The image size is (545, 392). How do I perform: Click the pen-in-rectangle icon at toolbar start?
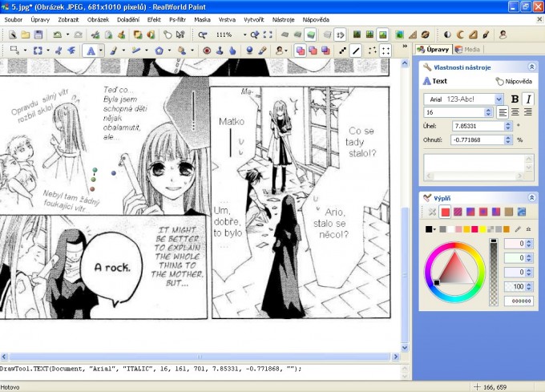click(x=13, y=34)
